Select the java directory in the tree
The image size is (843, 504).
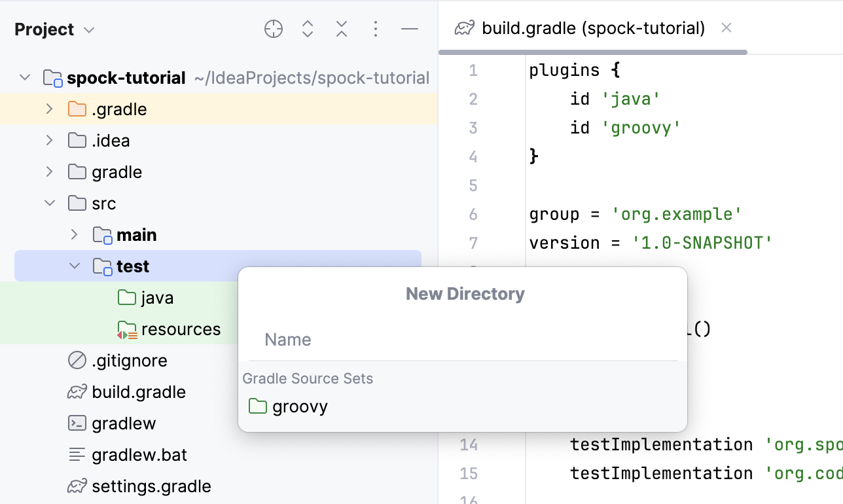point(156,297)
